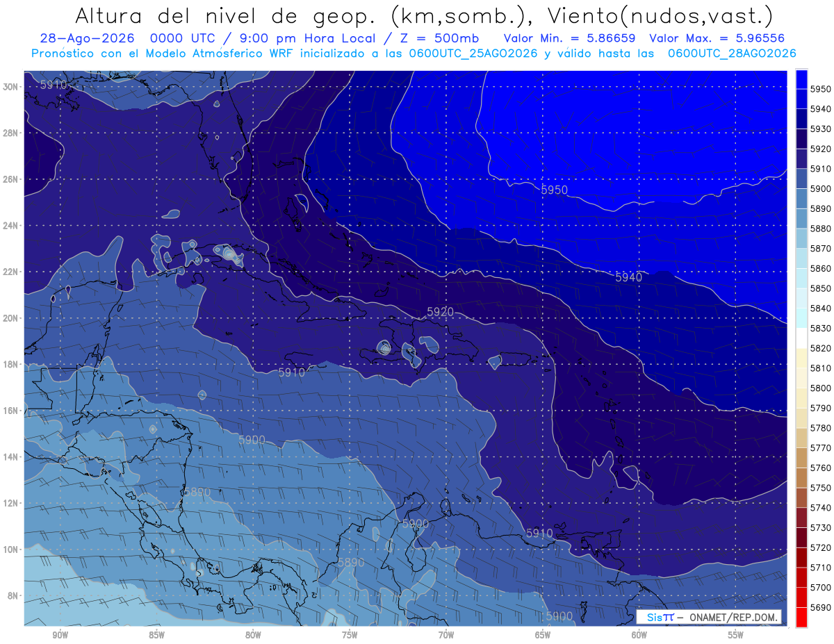
Task: Click the 'Pronóstico con el Modelo Atmosférico WRF' line
Action: (x=163, y=53)
